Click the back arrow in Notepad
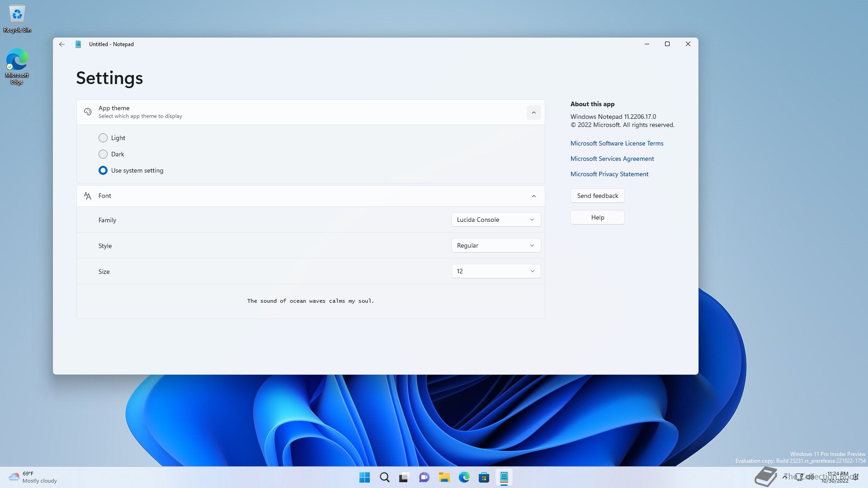The width and height of the screenshot is (868, 488). coord(62,44)
